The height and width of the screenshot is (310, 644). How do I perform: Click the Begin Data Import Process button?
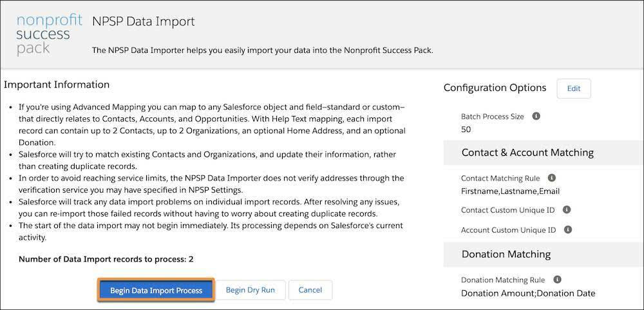[156, 290]
